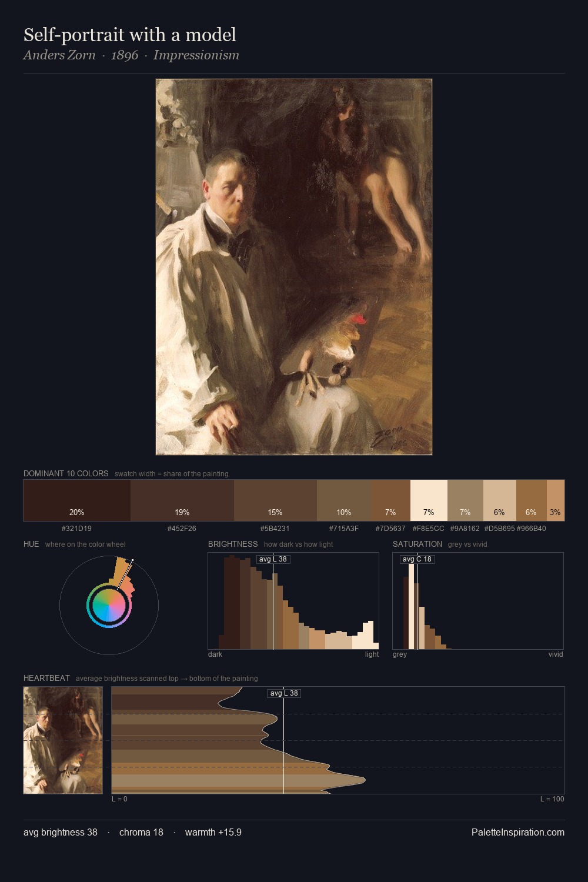Click the hue color wheel center
588x882 pixels.
(109, 605)
